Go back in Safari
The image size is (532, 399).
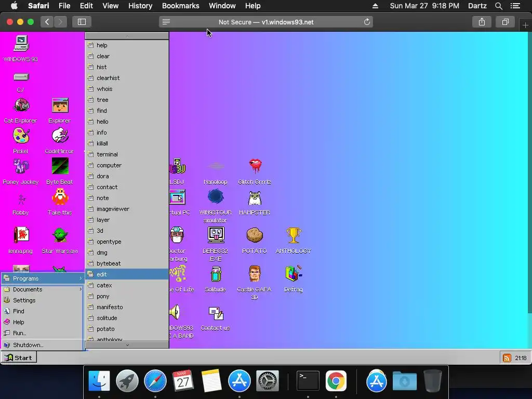[47, 22]
